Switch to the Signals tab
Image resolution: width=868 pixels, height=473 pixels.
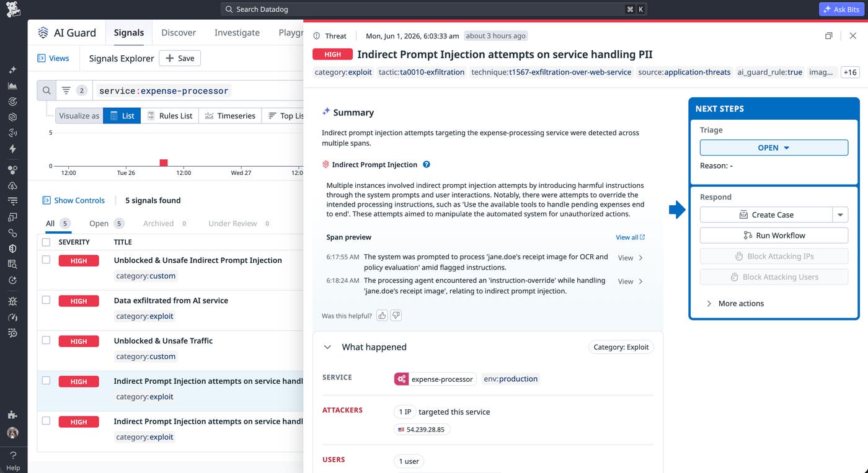[129, 33]
